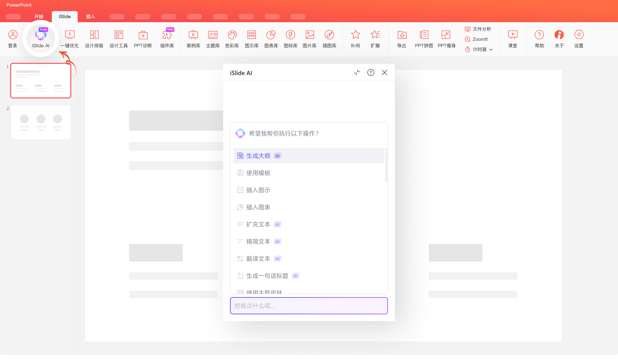The image size is (618, 364).
Task: Choose 扩充文本 expand text option
Action: (x=309, y=224)
